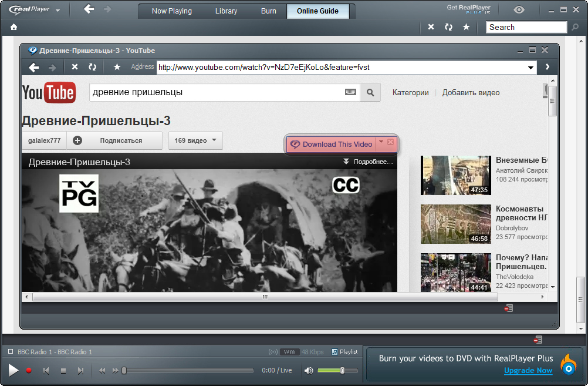Select the Online Guide tab
588x386 pixels.
coord(317,11)
